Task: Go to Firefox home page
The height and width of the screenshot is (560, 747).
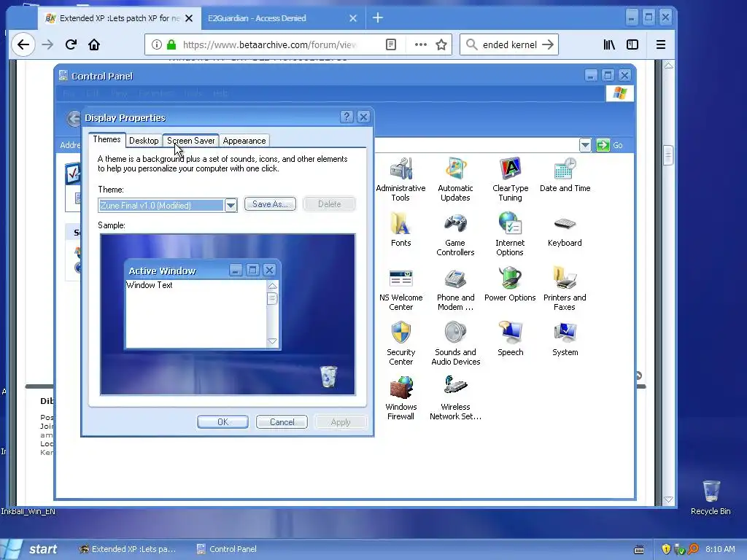Action: point(94,44)
